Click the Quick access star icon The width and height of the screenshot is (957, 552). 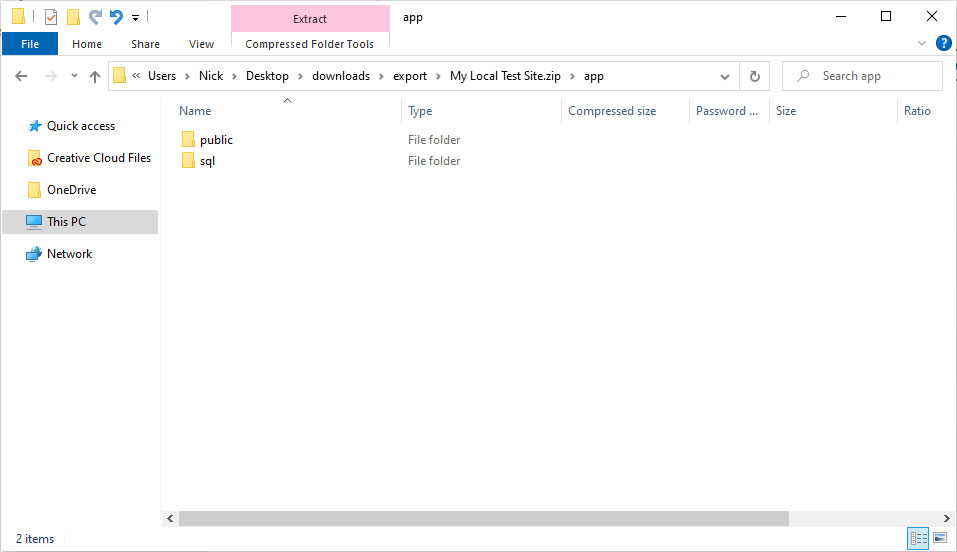[x=35, y=126]
